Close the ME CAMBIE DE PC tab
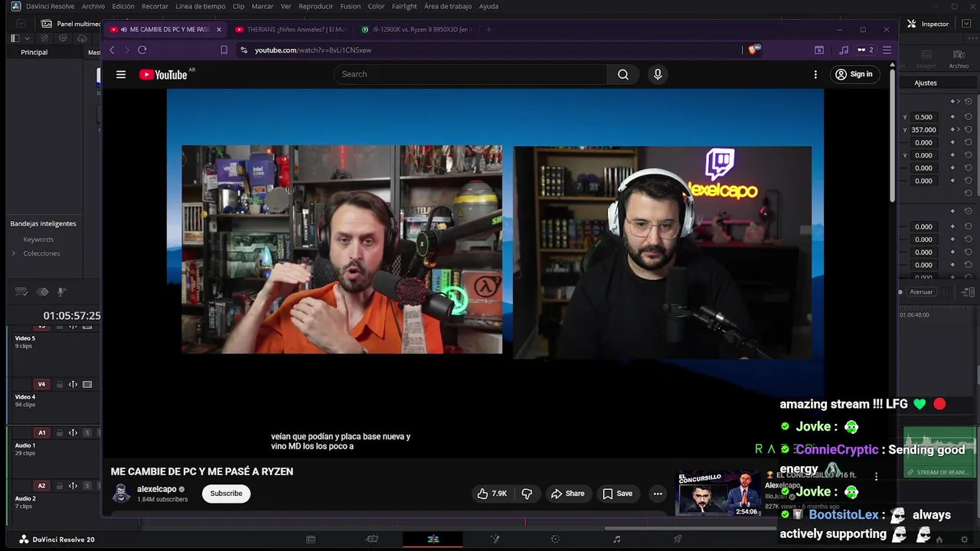 coord(219,29)
